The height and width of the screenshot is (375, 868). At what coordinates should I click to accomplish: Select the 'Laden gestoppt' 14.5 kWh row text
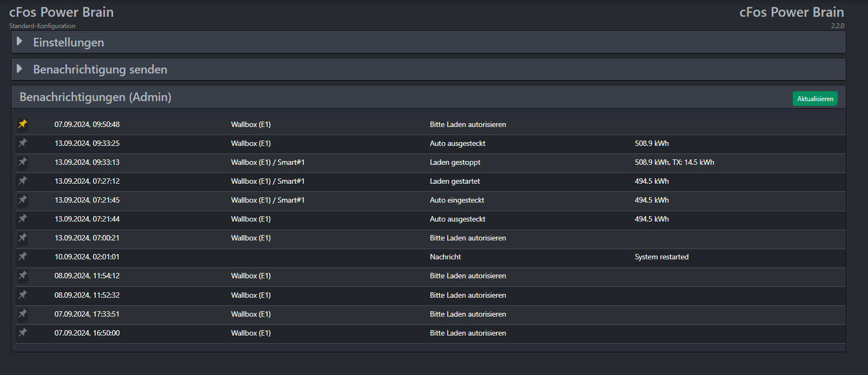[x=674, y=162]
